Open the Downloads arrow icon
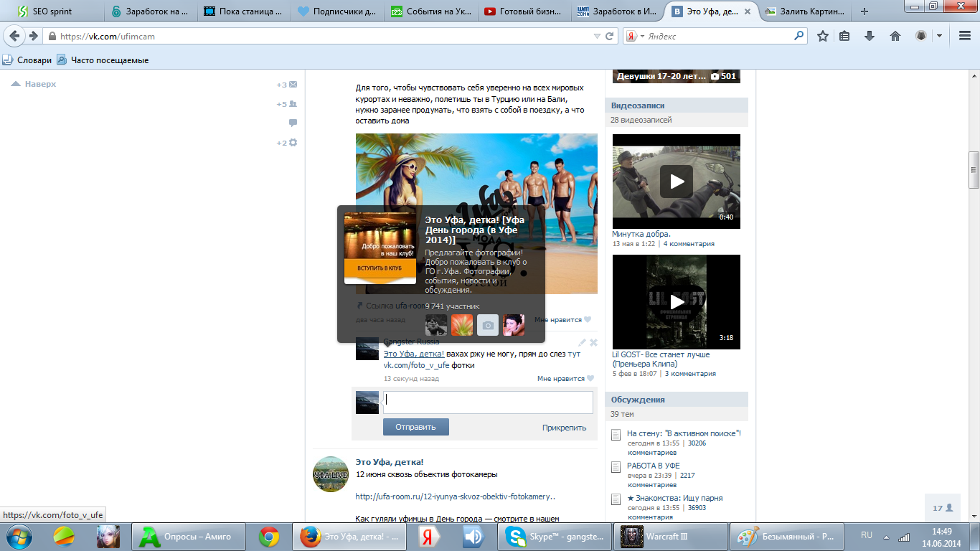The width and height of the screenshot is (980, 551). point(870,36)
